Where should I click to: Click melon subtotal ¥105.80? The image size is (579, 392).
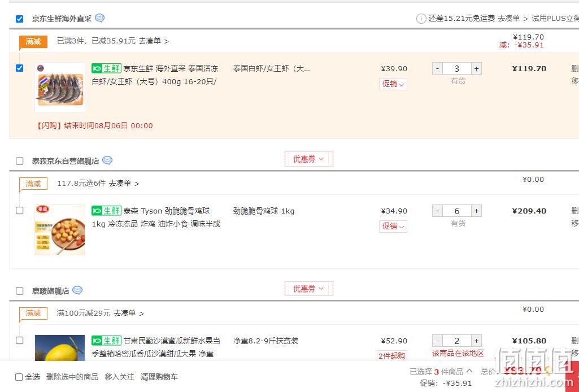pyautogui.click(x=529, y=341)
